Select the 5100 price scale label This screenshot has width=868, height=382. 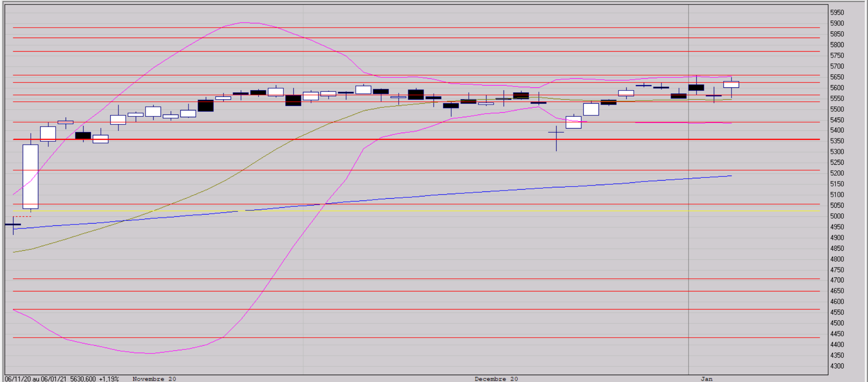click(x=837, y=195)
